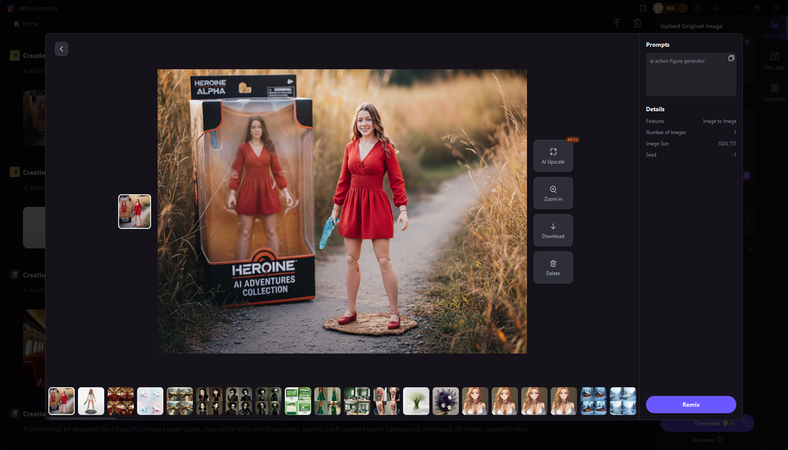Screen dimensions: 788x450
Task: Select the thumbnail beside the main preview
Action: point(134,211)
